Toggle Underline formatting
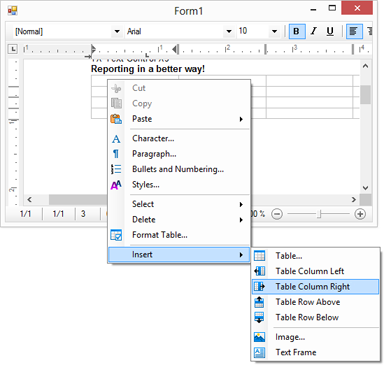The height and width of the screenshot is (365, 384). pos(330,31)
